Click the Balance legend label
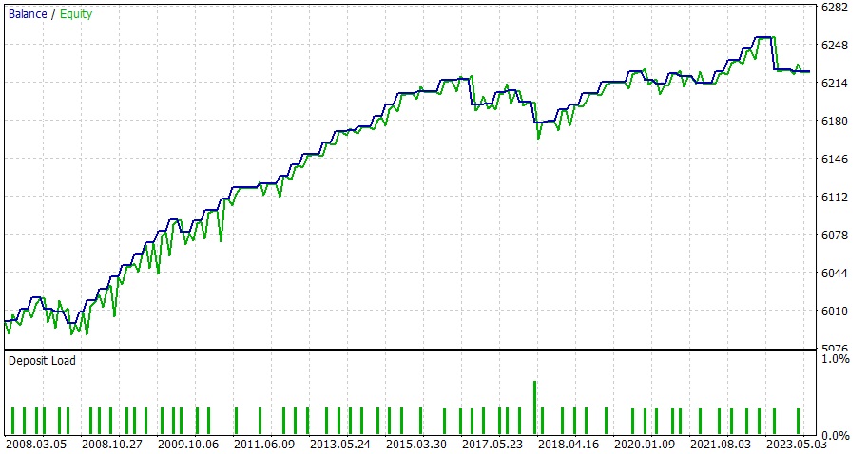868x454 pixels. 28,14
